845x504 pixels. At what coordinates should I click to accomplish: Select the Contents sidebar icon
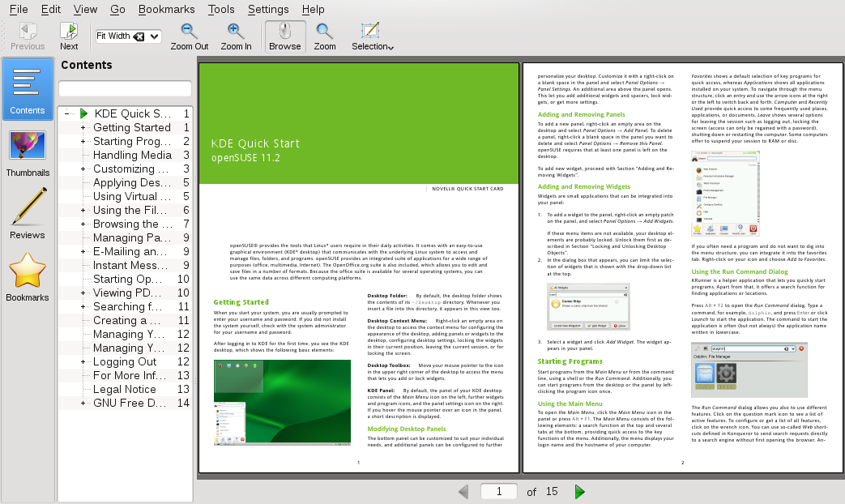pos(27,88)
